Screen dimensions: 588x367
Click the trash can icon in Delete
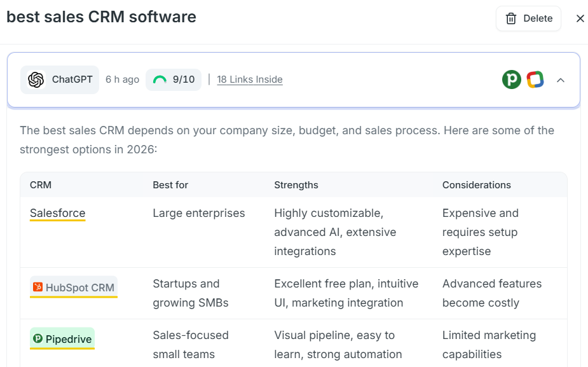point(511,18)
